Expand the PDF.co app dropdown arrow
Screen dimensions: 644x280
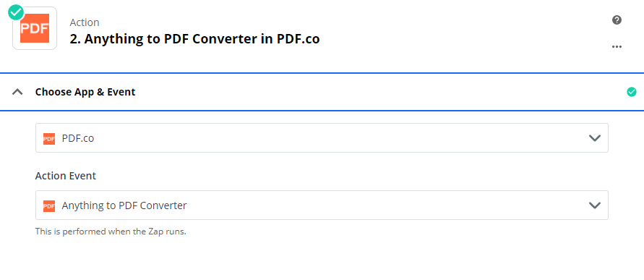(595, 138)
